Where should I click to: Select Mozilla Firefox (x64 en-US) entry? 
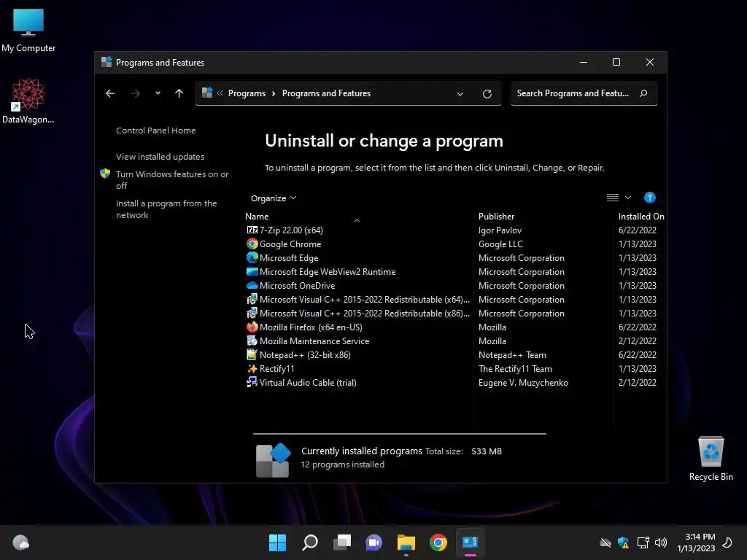(x=311, y=327)
